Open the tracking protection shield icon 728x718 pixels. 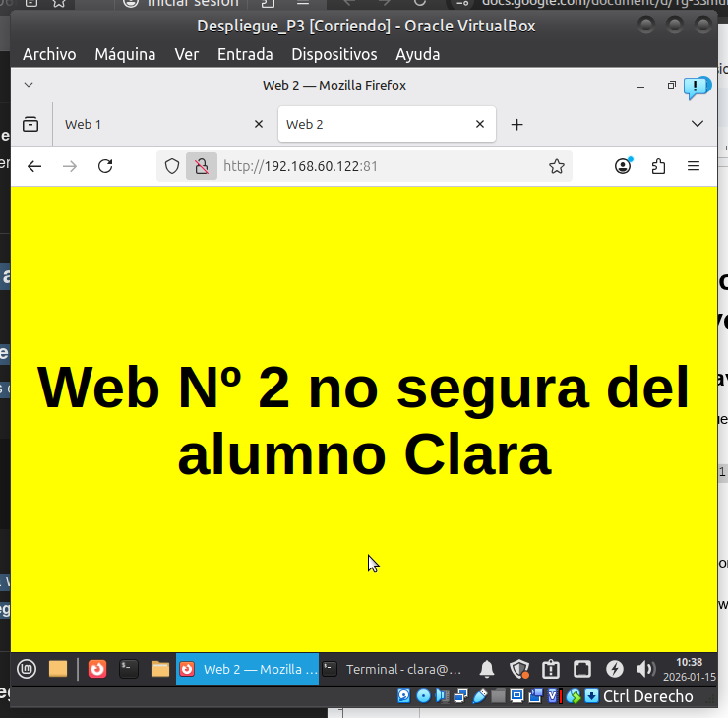[x=172, y=166]
